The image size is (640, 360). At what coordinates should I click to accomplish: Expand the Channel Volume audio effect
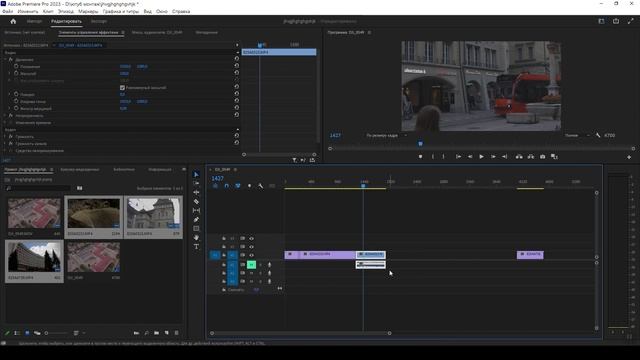5,144
